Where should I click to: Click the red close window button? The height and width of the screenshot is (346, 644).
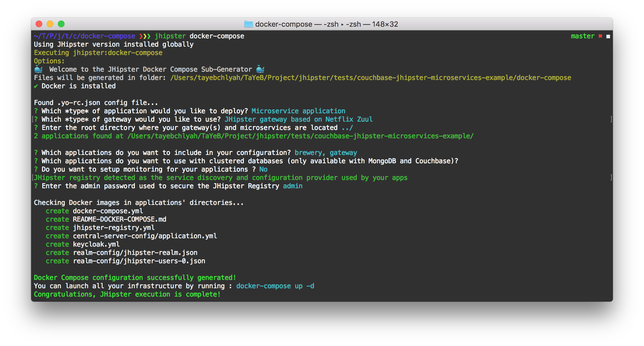pyautogui.click(x=39, y=24)
